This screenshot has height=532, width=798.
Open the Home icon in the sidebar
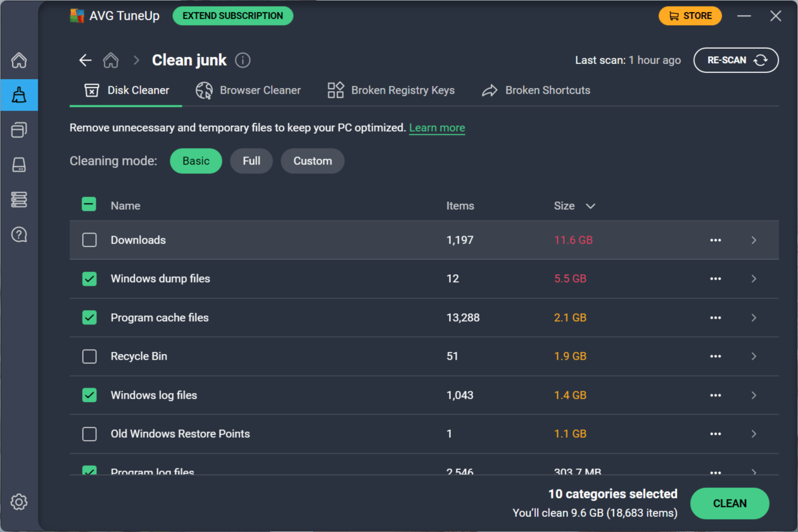pyautogui.click(x=19, y=61)
